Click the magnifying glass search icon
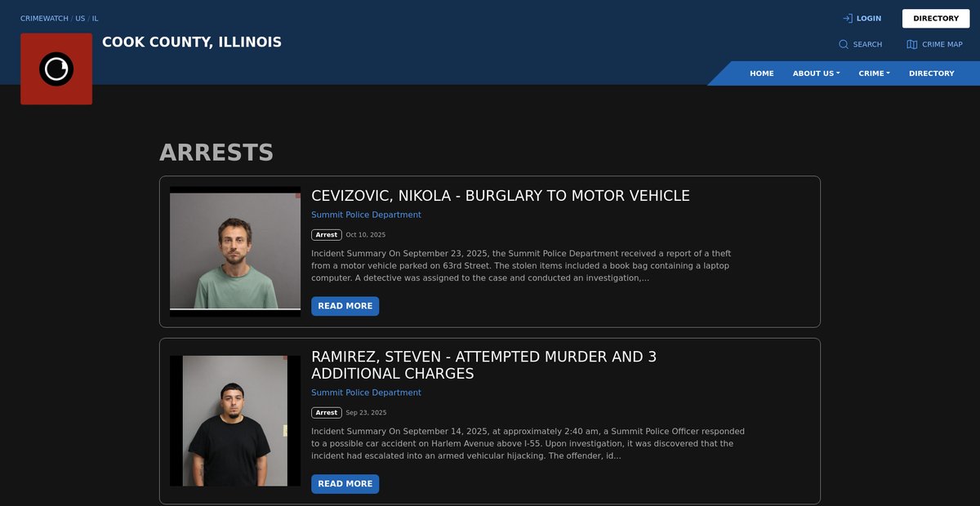 coord(844,44)
